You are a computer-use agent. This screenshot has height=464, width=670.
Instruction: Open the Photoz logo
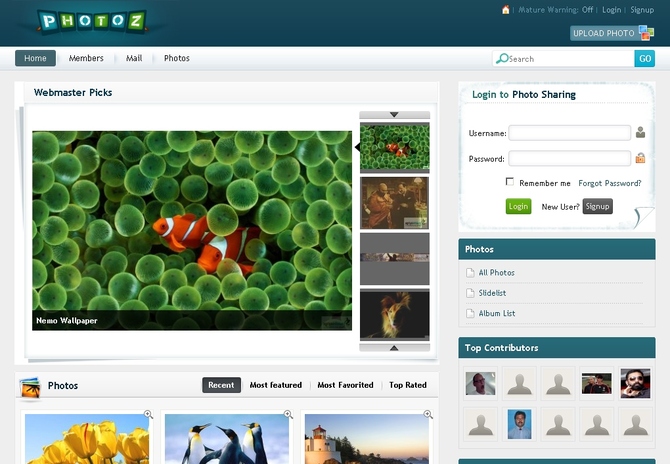(92, 21)
